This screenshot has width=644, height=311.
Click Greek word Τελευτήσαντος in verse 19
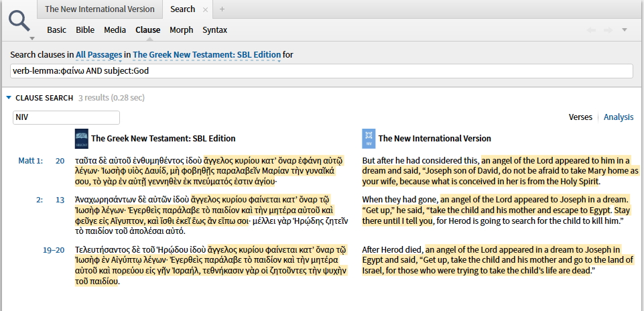tap(102, 250)
